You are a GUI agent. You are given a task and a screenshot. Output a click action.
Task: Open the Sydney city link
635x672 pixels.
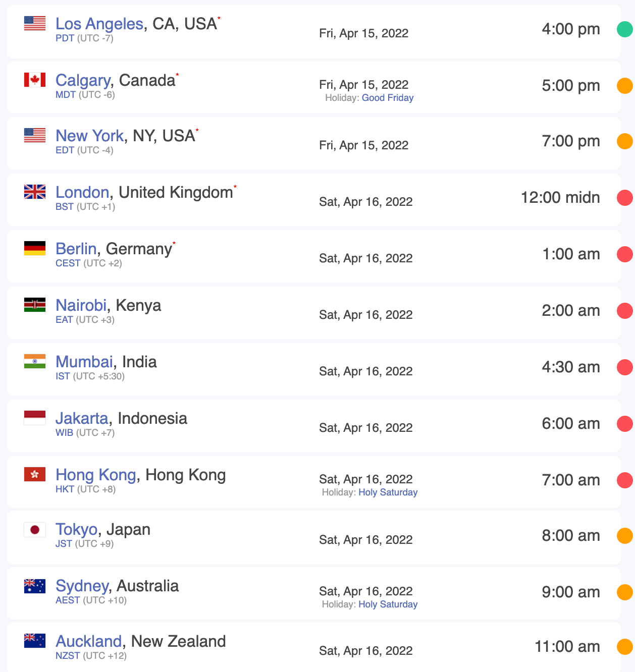(x=82, y=586)
